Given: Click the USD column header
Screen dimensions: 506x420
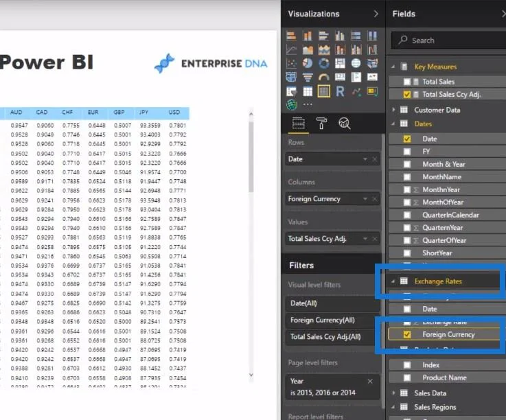Looking at the screenshot, I should pos(174,112).
